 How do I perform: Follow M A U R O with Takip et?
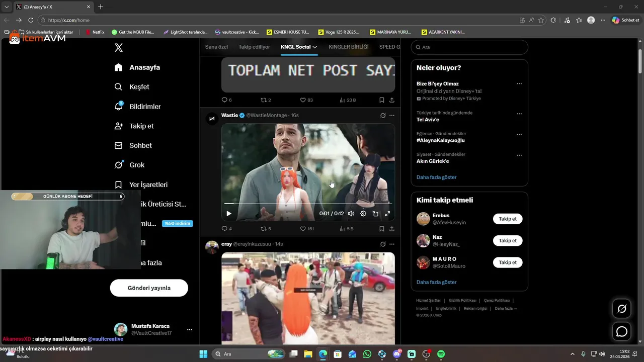point(508,262)
